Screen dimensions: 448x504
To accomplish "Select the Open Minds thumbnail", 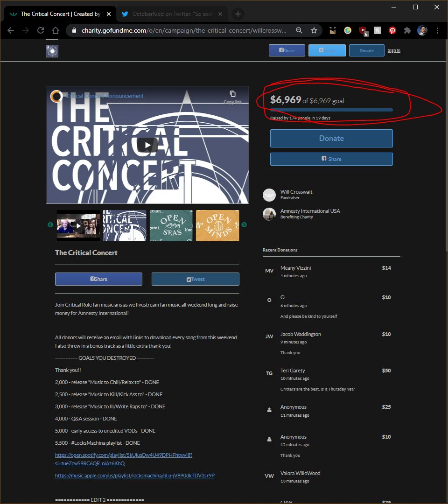I will click(x=217, y=226).
